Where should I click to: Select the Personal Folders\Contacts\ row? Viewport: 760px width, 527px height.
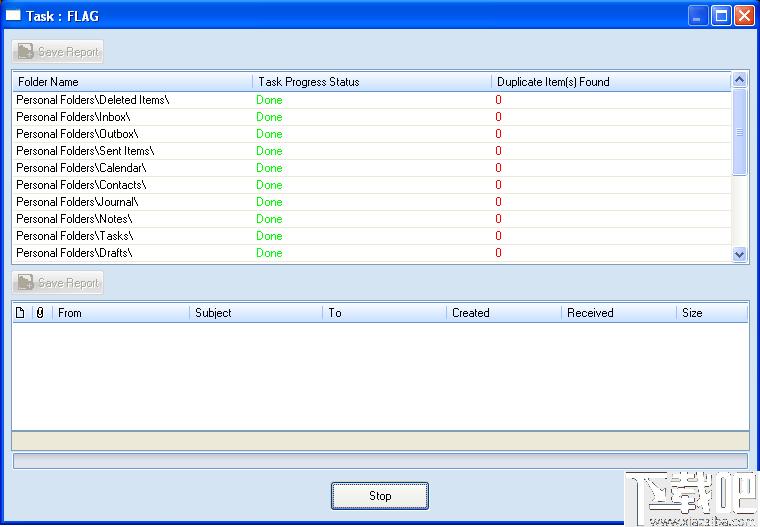(x=372, y=185)
